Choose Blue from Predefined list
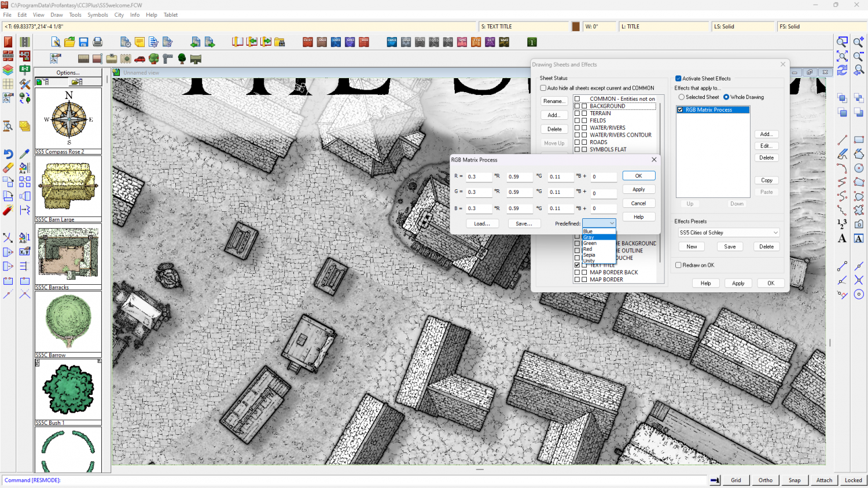Viewport: 868px width, 488px height. pyautogui.click(x=598, y=232)
